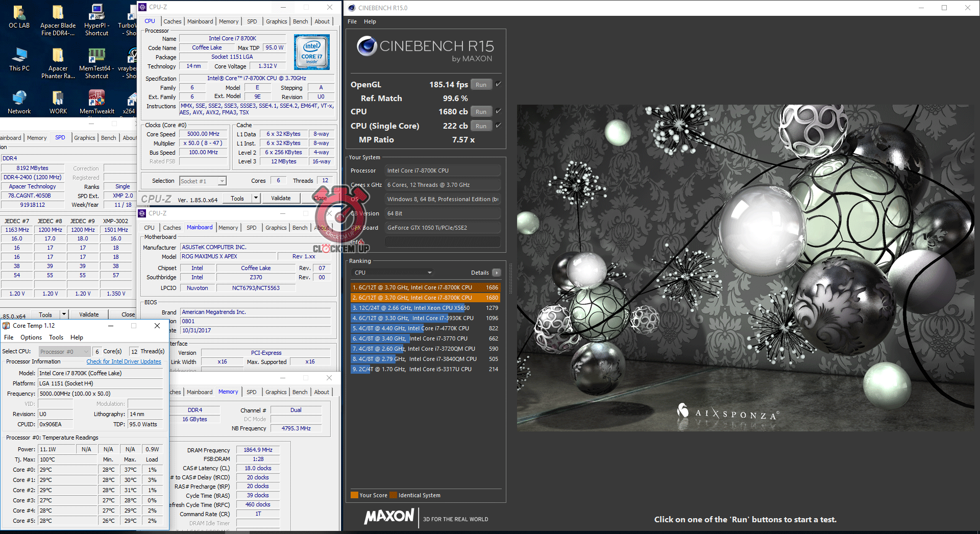
Task: Toggle the OpenGL test checkbox
Action: click(498, 84)
